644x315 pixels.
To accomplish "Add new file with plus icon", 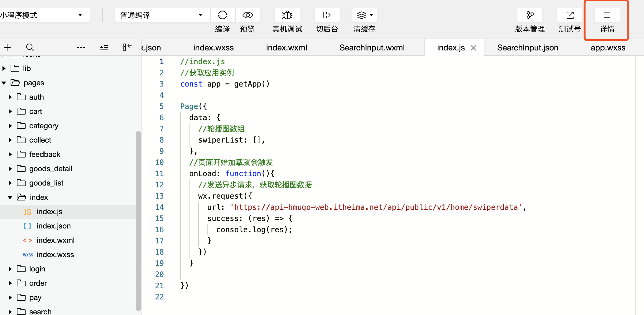I will [x=7, y=47].
